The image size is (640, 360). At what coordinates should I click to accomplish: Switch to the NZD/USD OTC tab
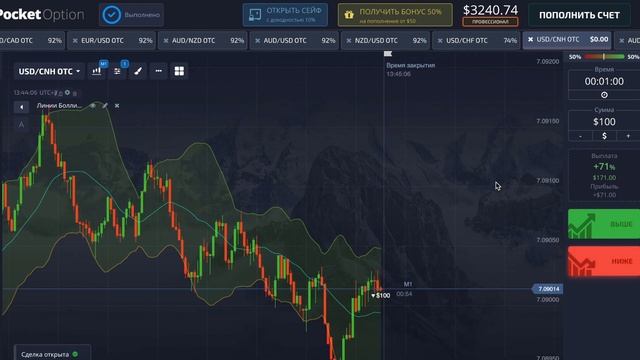tap(386, 40)
